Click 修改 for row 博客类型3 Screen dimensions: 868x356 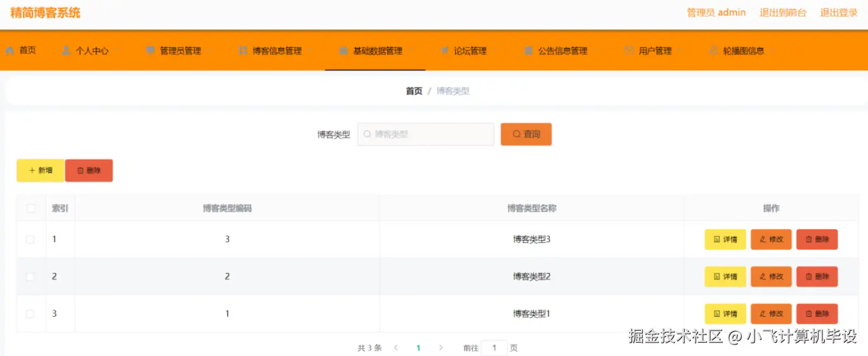click(772, 239)
